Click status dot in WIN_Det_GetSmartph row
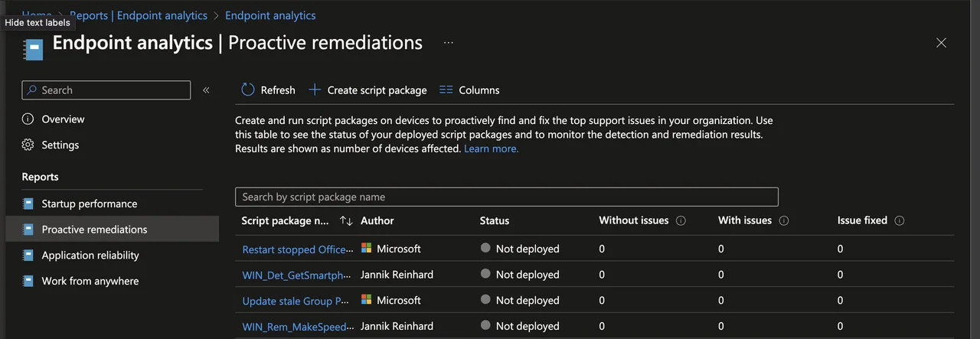This screenshot has height=339, width=980. point(485,274)
